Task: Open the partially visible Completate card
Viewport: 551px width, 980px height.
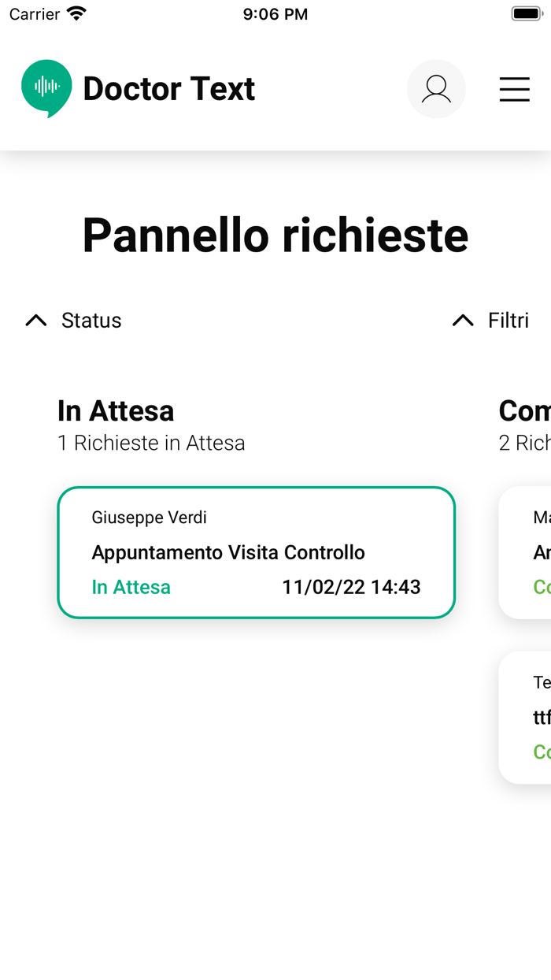Action: [x=534, y=551]
